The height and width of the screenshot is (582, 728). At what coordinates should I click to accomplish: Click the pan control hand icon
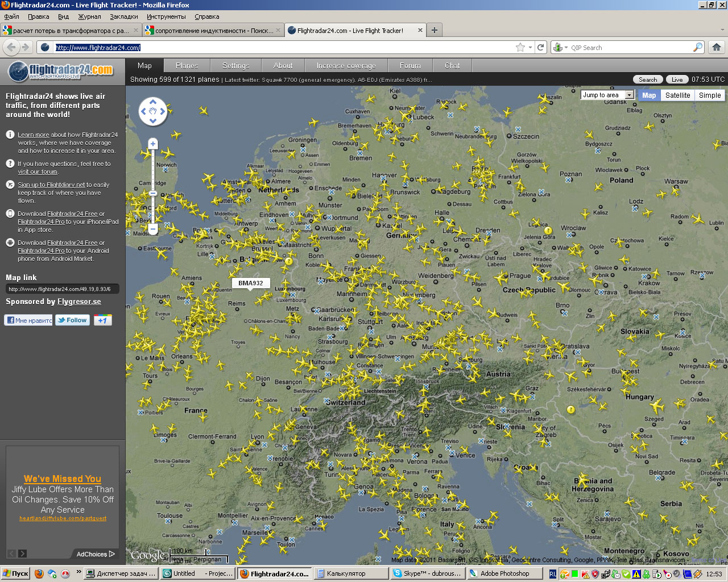click(x=153, y=111)
